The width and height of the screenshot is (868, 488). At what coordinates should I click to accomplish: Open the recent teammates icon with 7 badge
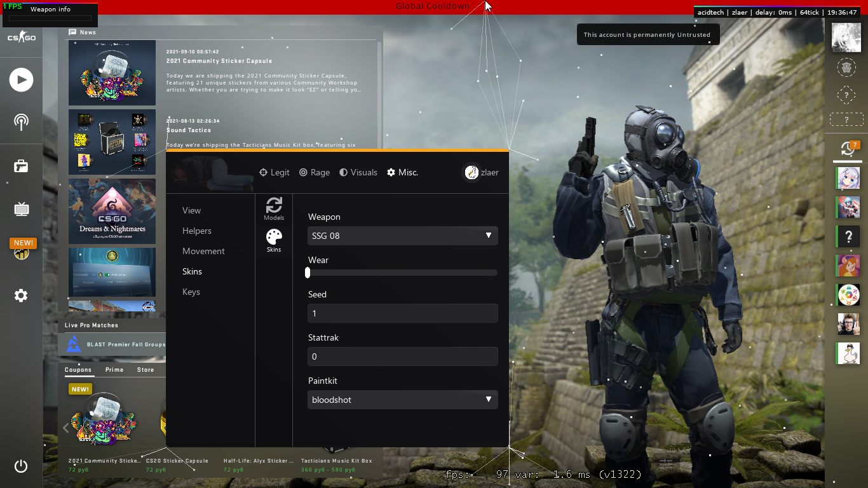(848, 149)
